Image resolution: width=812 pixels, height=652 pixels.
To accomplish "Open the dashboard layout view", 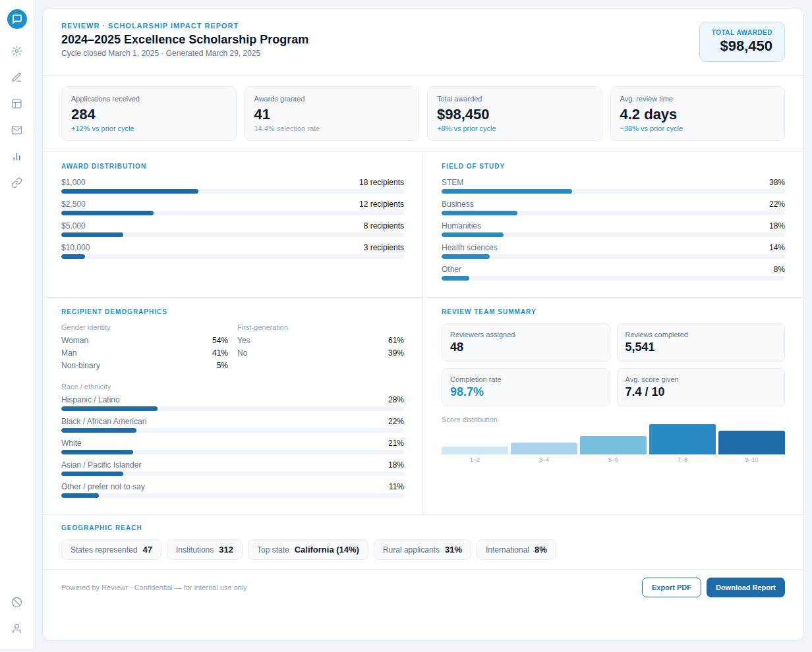I will point(17,103).
